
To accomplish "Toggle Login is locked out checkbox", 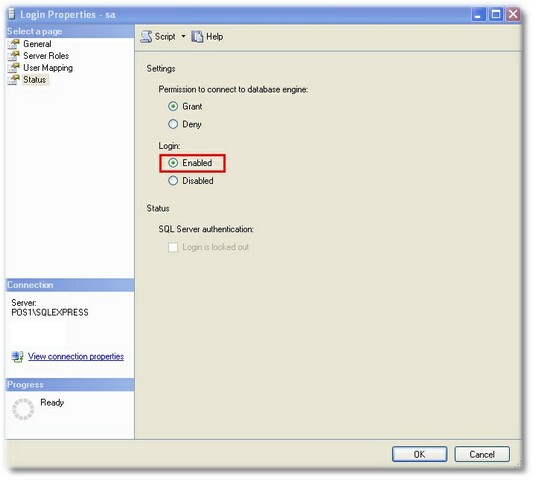I will pyautogui.click(x=173, y=247).
